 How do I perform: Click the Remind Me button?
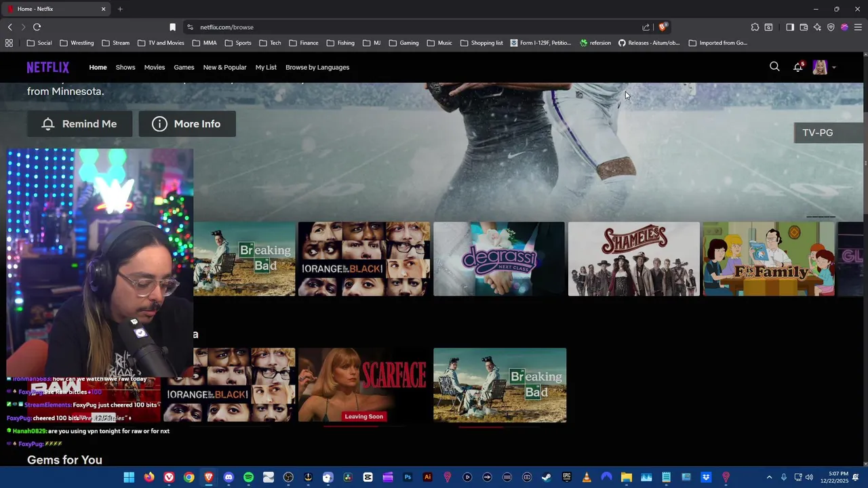79,124
